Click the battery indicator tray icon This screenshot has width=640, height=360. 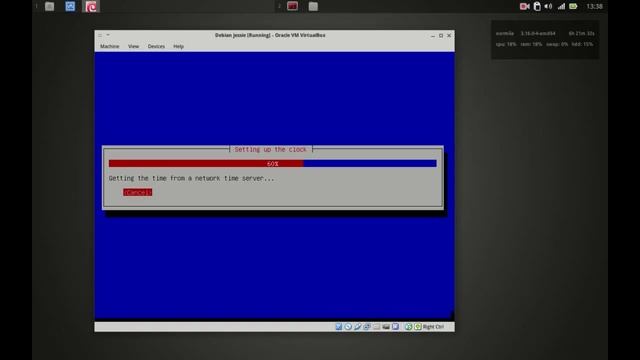tap(573, 6)
